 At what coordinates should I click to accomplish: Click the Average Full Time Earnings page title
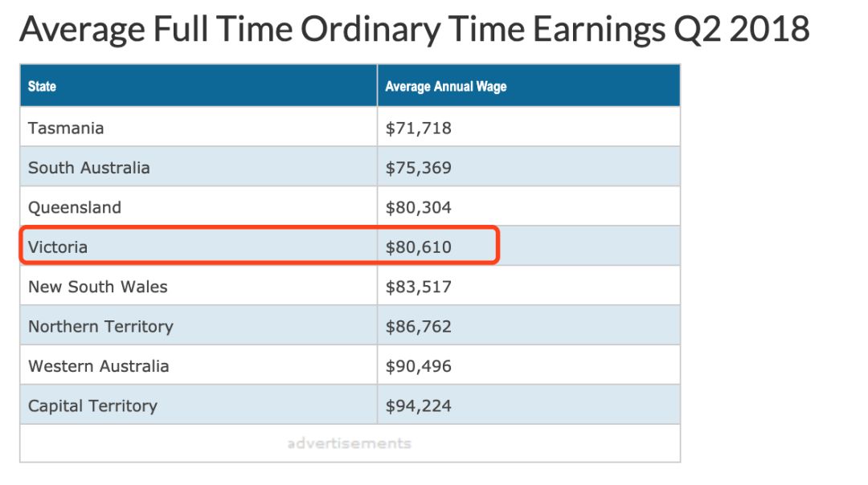click(415, 30)
